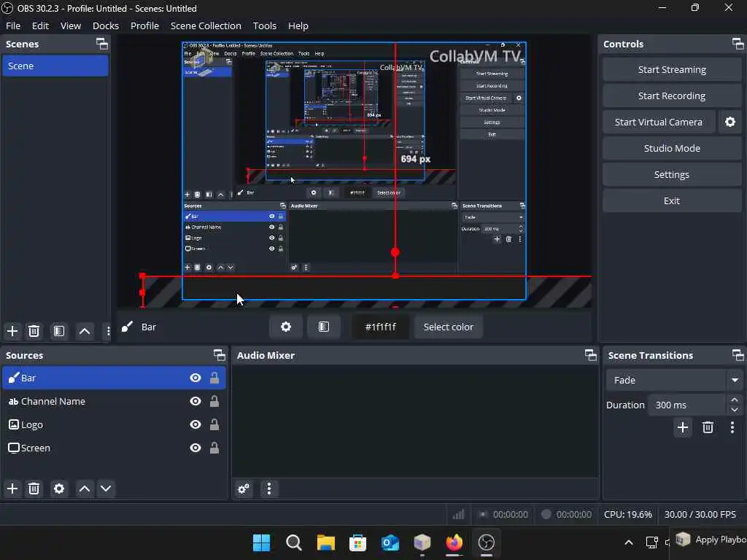The width and height of the screenshot is (747, 560).
Task: Add a new source with the plus icon
Action: coord(12,489)
